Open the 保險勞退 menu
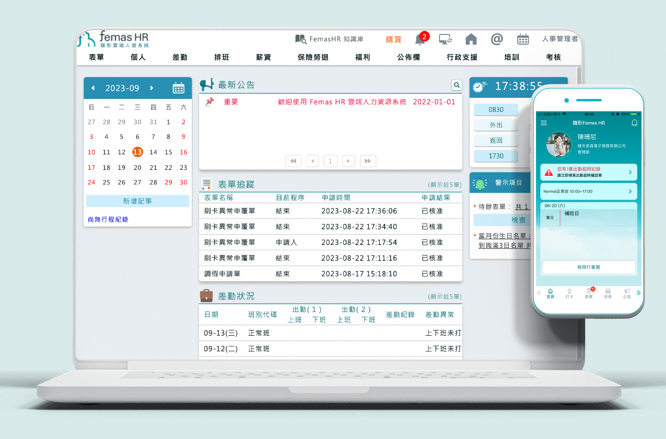 coord(313,57)
